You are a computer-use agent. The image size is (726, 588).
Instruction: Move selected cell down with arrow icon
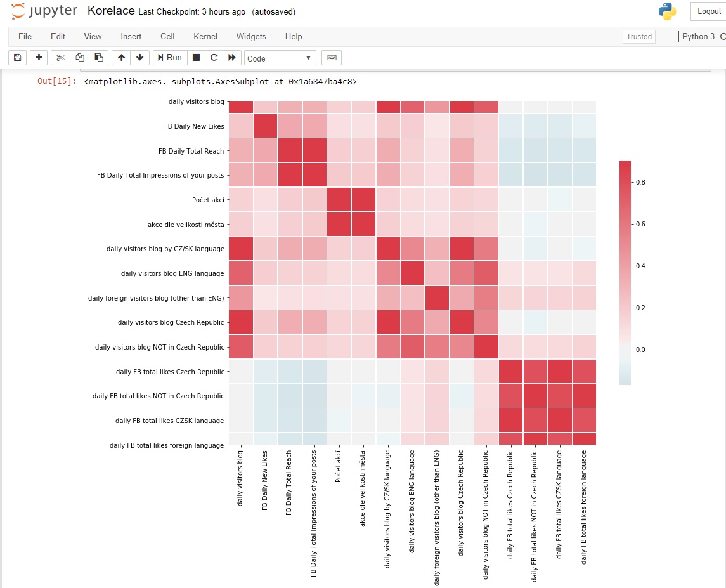click(140, 58)
